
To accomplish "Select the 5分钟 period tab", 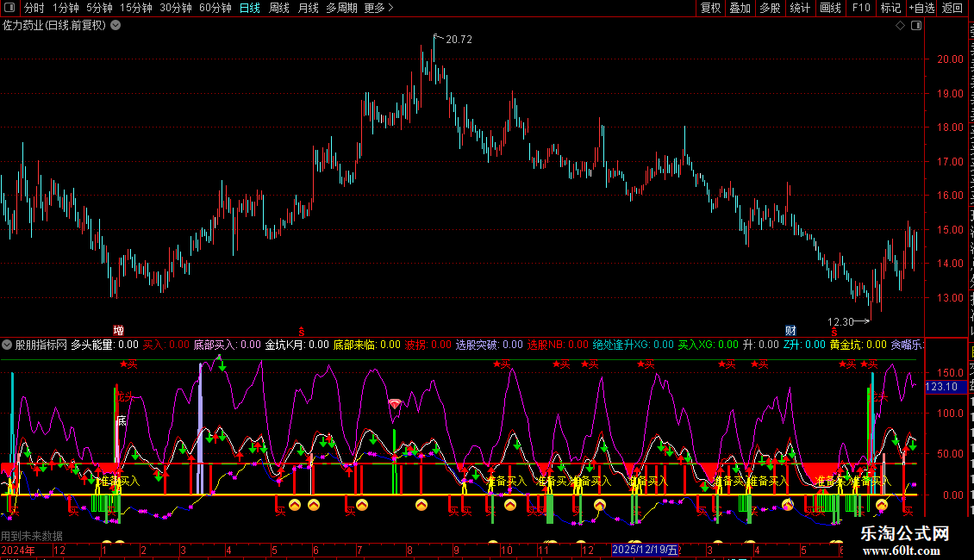I will [99, 8].
